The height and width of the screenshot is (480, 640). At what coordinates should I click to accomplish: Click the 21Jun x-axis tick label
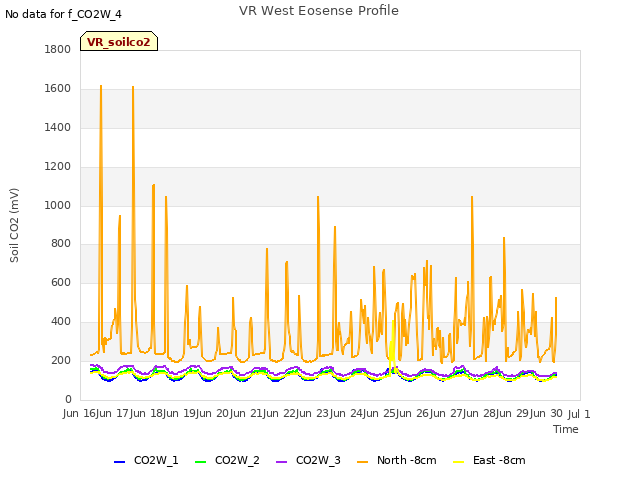264,413
